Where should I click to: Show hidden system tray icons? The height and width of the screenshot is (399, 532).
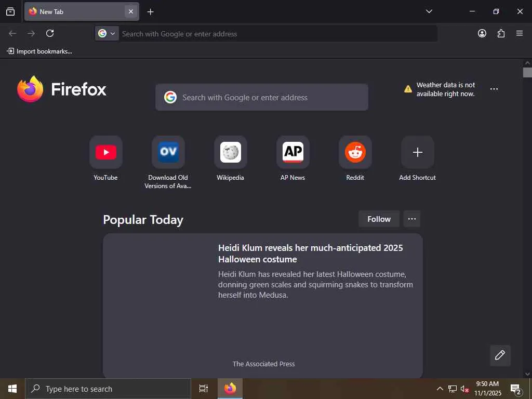pos(440,389)
